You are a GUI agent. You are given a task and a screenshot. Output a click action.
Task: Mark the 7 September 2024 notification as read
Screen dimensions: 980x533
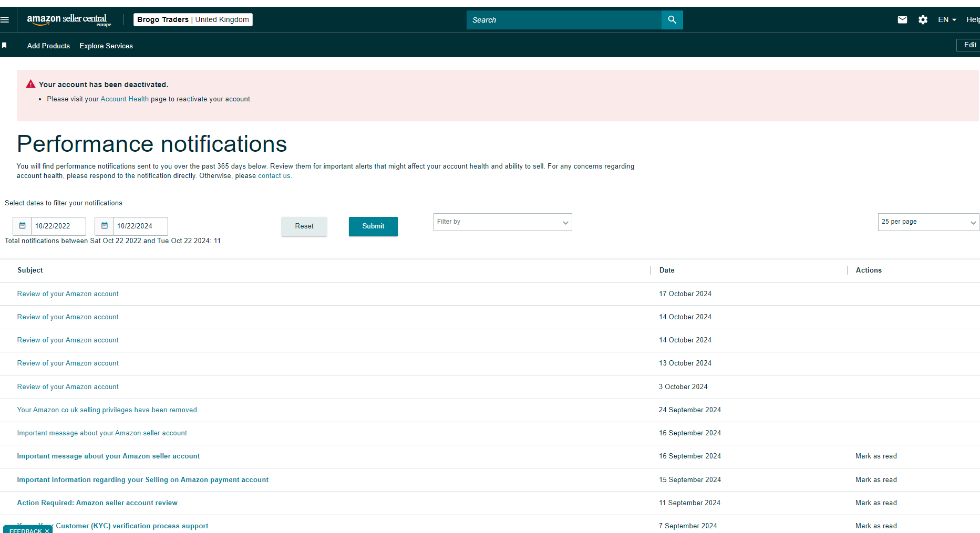coord(876,526)
